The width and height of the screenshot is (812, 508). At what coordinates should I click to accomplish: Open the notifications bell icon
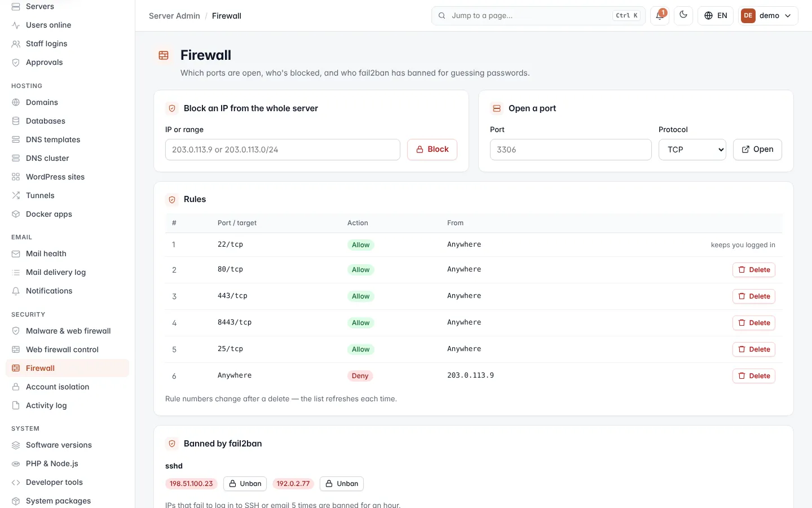click(x=659, y=16)
